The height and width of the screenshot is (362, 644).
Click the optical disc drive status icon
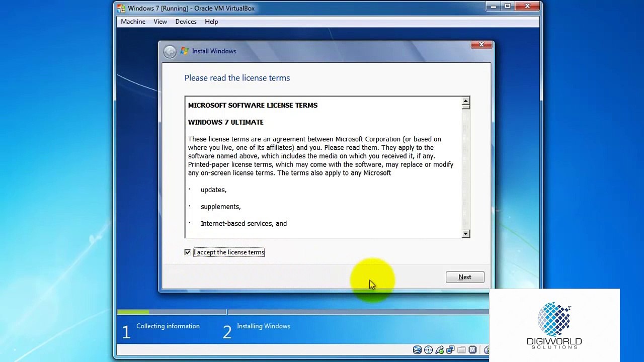428,350
